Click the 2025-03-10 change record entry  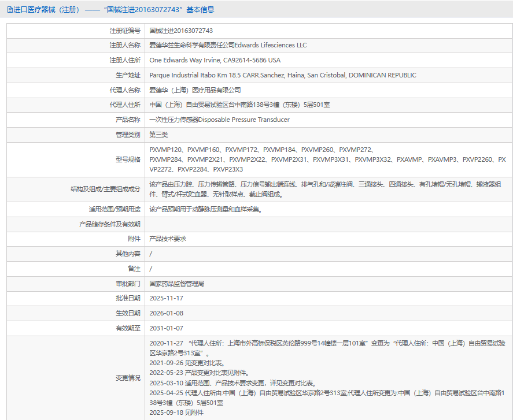[233, 383]
